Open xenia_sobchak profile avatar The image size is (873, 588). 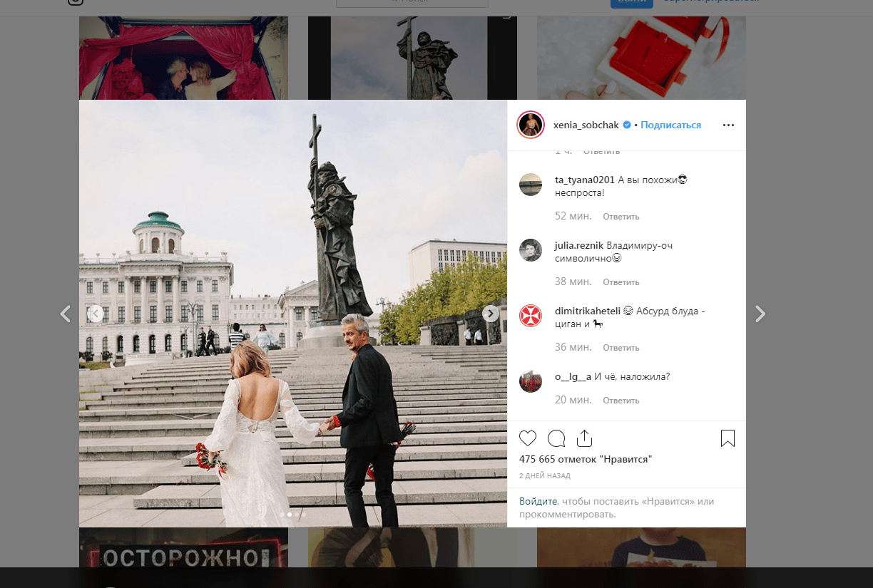pyautogui.click(x=531, y=125)
